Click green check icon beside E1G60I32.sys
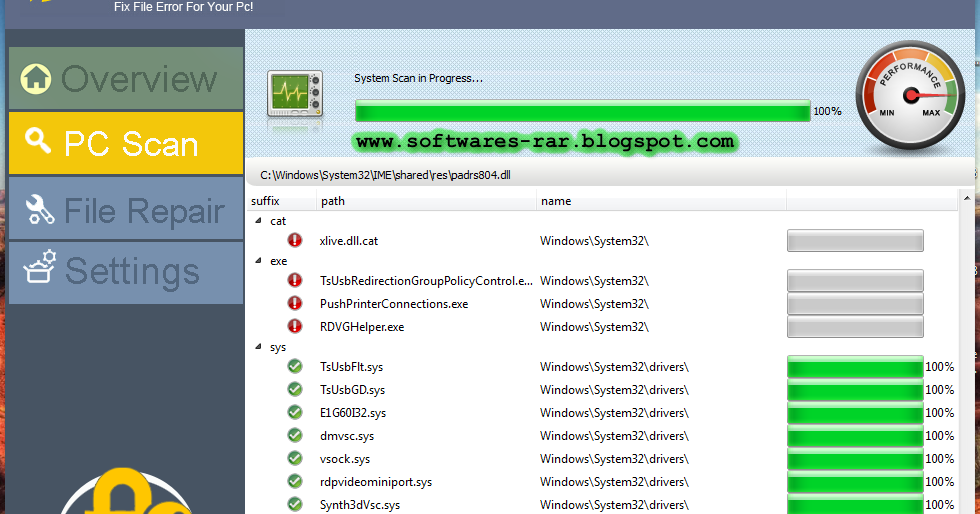The height and width of the screenshot is (514, 980). [x=295, y=413]
